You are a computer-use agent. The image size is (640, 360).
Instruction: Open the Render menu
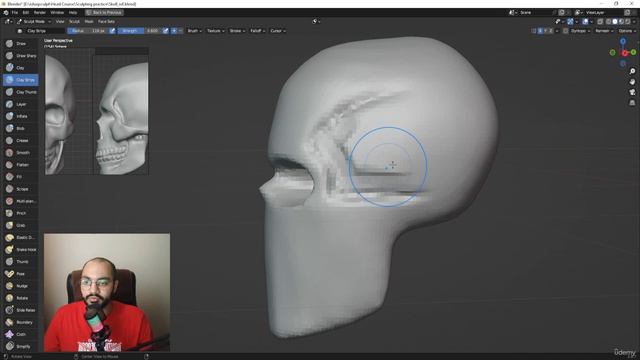point(40,13)
